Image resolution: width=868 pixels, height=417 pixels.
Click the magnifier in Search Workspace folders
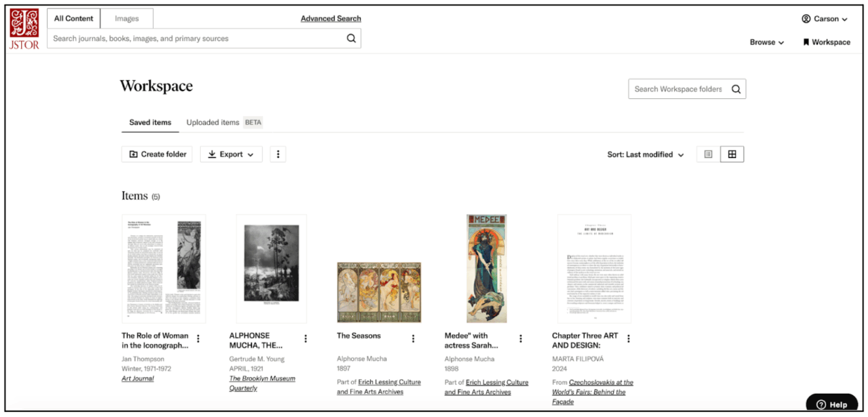coord(736,89)
